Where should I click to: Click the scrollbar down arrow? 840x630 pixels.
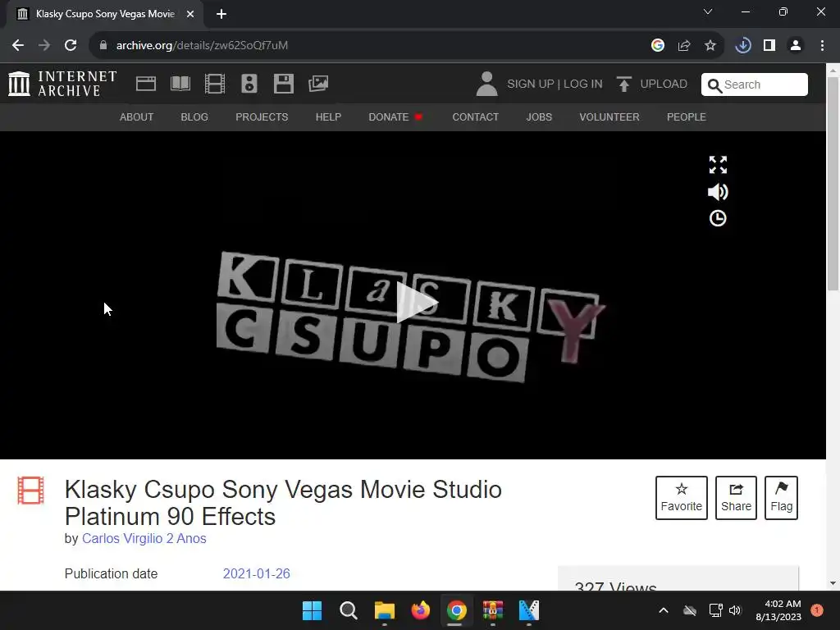(833, 583)
